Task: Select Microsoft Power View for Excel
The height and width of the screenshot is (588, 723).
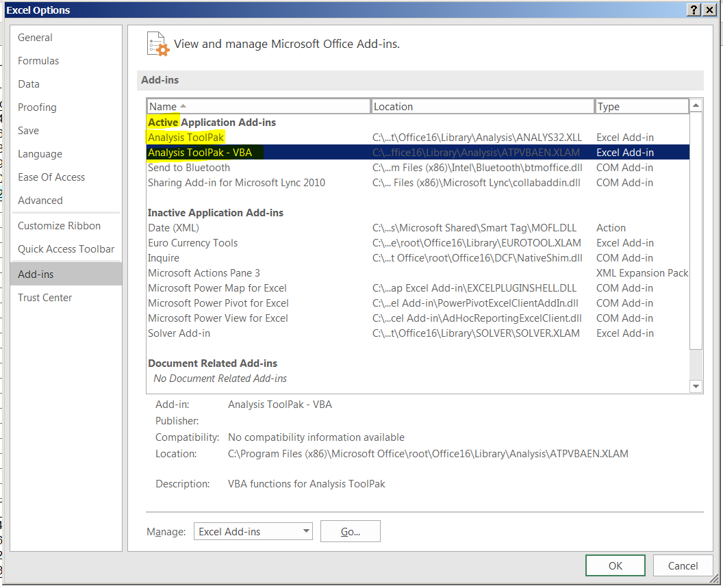Action: point(418,319)
